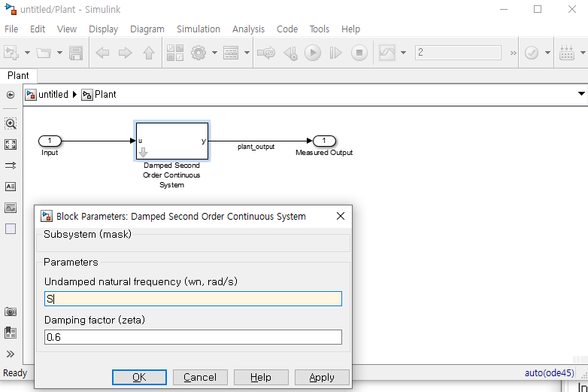The width and height of the screenshot is (588, 392).
Task: Open the Edit menu
Action: point(38,29)
